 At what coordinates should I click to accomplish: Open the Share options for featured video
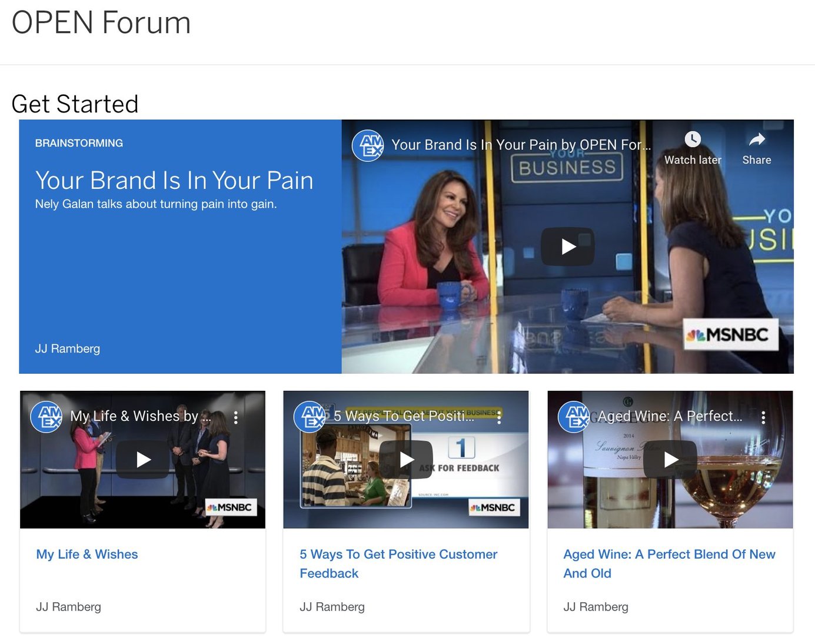[756, 148]
